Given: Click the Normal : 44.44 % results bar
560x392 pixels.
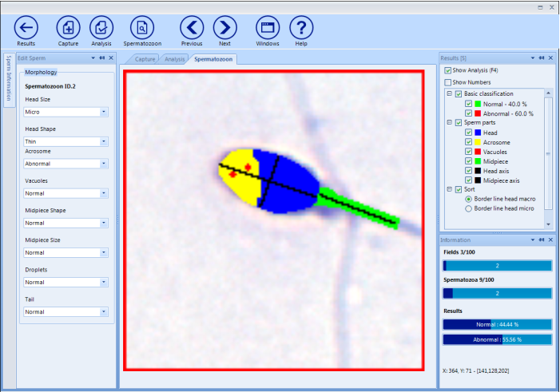Looking at the screenshot, I should (x=497, y=324).
